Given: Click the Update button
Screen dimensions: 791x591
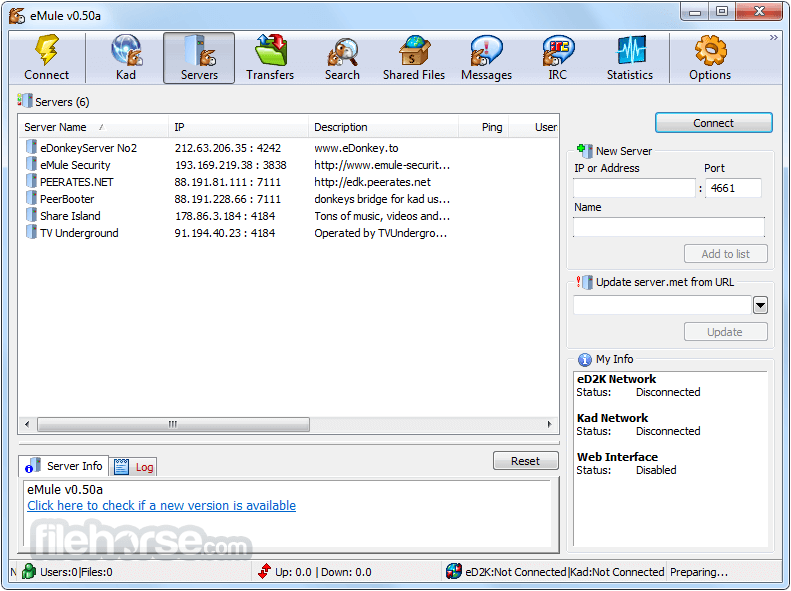Looking at the screenshot, I should (x=725, y=332).
